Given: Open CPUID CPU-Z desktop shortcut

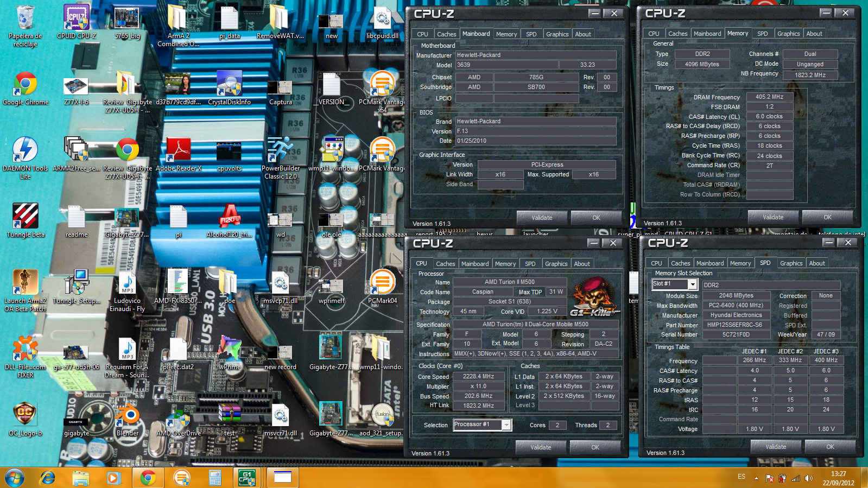Looking at the screenshot, I should [x=77, y=23].
